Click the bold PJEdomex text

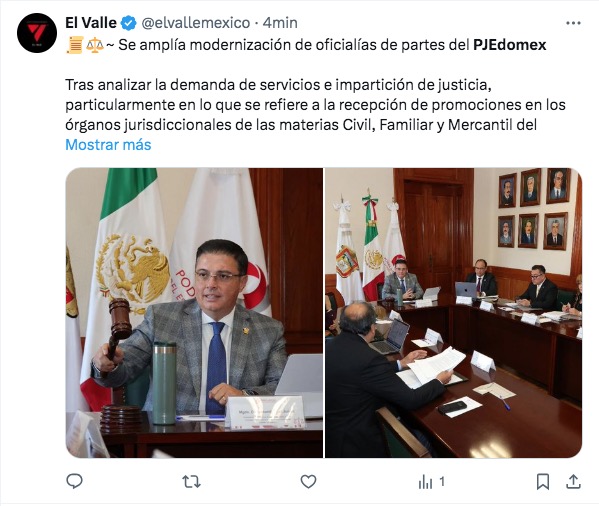510,45
